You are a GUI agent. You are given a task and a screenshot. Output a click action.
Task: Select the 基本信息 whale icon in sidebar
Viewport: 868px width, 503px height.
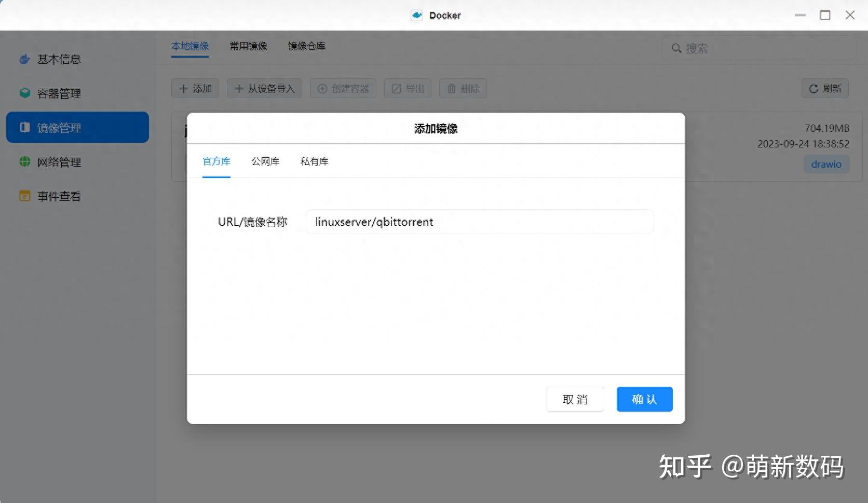click(24, 59)
